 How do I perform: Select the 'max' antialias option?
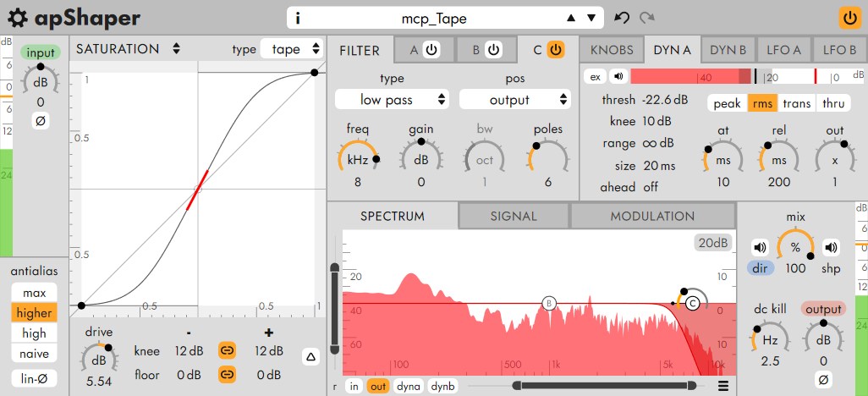[35, 293]
